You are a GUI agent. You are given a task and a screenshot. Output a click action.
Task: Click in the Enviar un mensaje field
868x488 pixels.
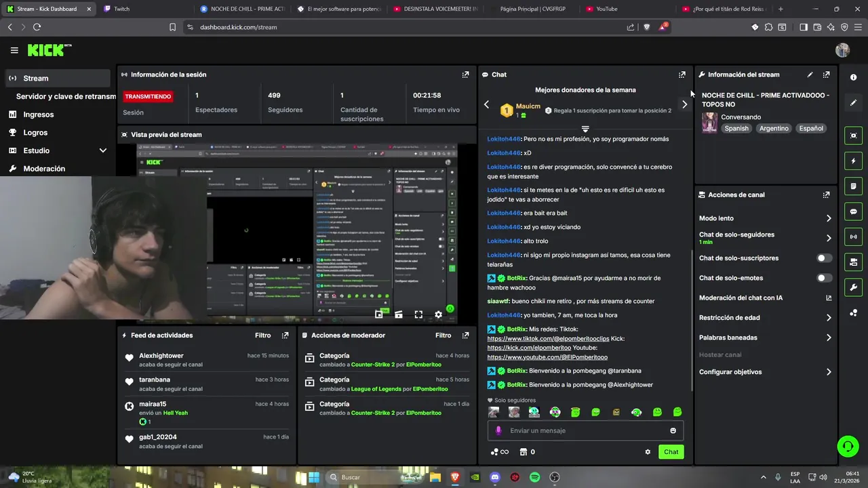(585, 430)
